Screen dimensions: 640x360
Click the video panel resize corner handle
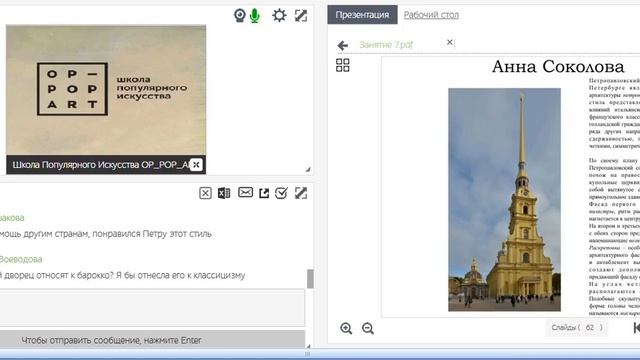[308, 169]
